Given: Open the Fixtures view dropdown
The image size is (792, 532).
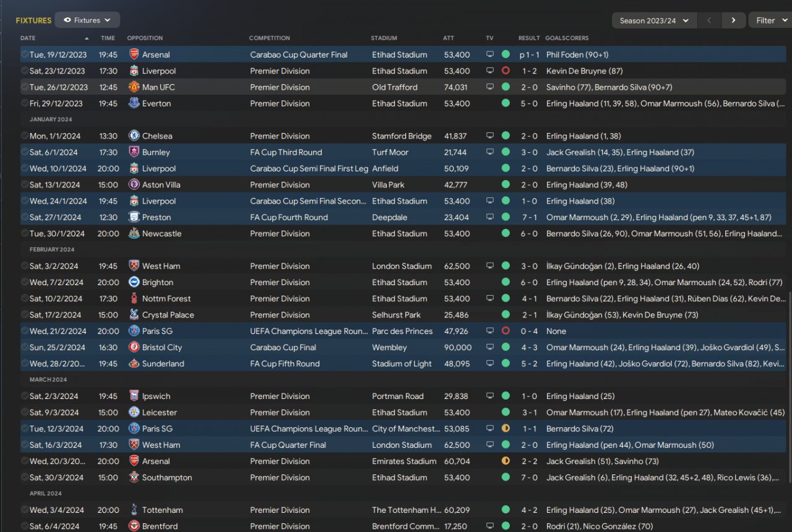Looking at the screenshot, I should coord(87,20).
